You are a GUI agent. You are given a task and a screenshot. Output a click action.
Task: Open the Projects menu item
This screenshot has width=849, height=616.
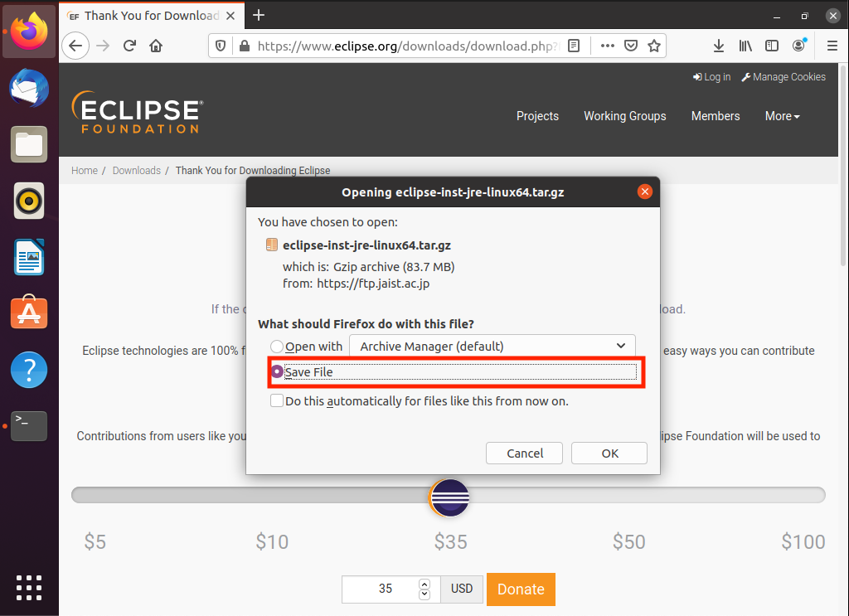tap(537, 116)
